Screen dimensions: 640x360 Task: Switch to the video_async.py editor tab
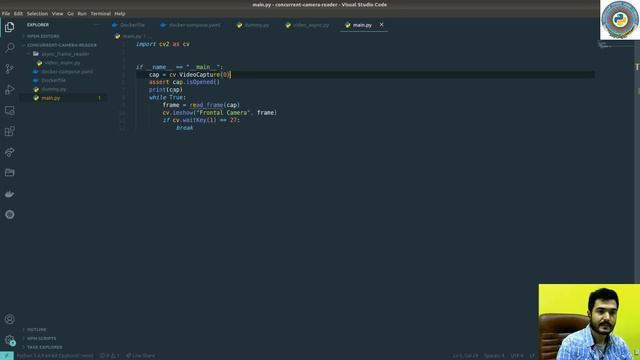(307, 25)
